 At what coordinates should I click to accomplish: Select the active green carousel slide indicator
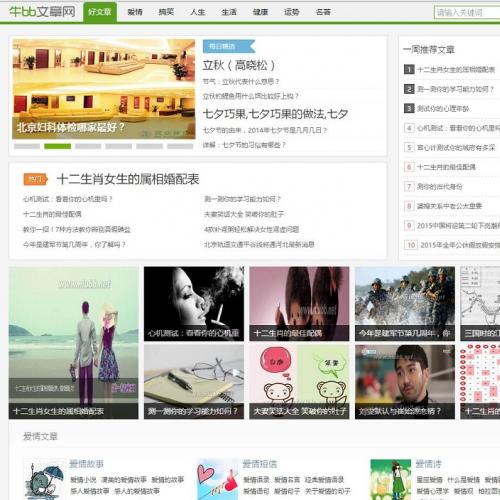tap(57, 146)
